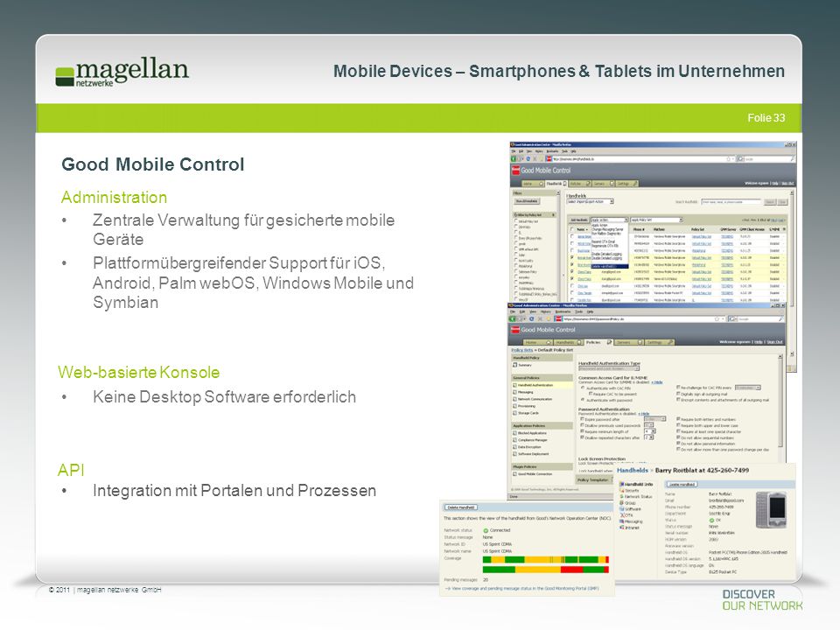The width and height of the screenshot is (840, 630).
Task: Open Messaging in the Barry Roitblat panel
Action: coord(631,521)
